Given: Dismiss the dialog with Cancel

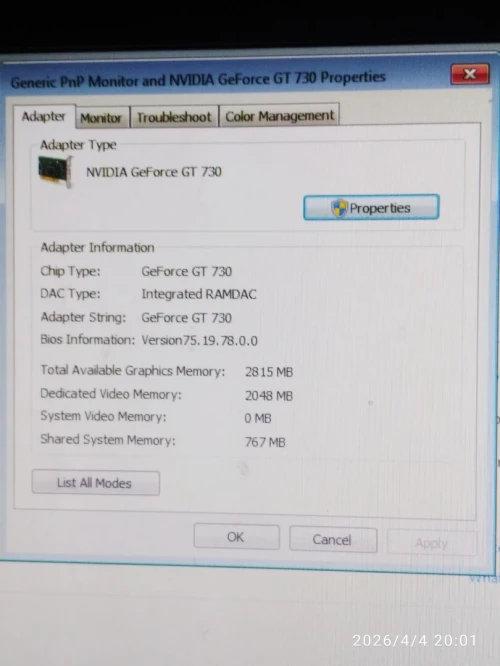Looking at the screenshot, I should 333,540.
